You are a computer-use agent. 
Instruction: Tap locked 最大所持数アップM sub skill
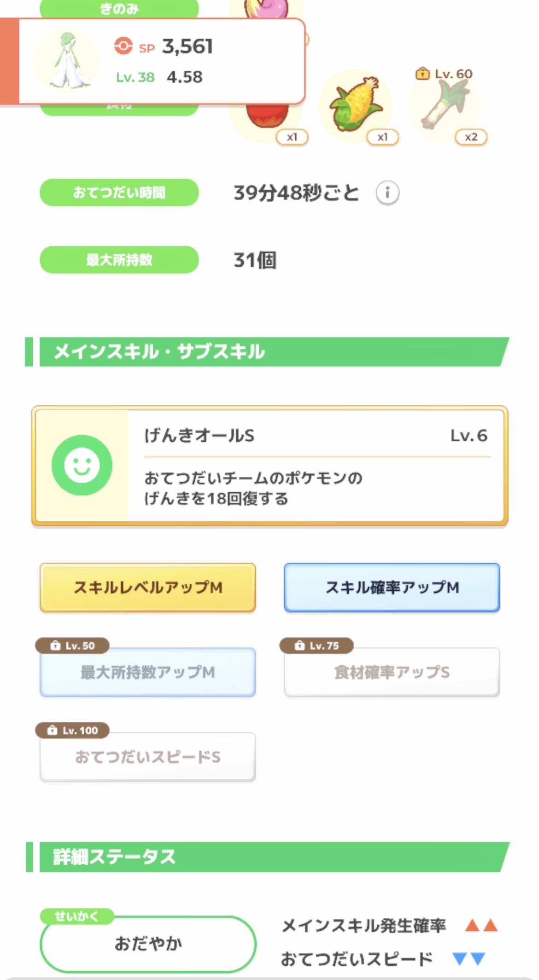click(x=148, y=672)
